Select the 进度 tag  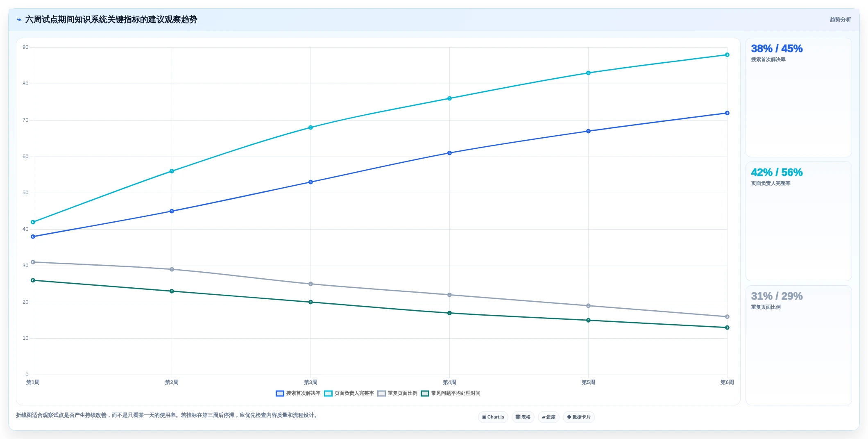pyautogui.click(x=548, y=417)
